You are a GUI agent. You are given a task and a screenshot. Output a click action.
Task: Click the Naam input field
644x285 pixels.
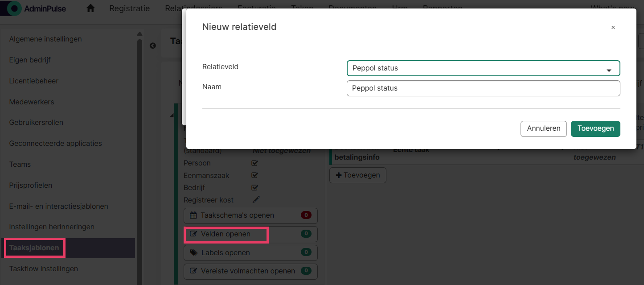coord(483,88)
